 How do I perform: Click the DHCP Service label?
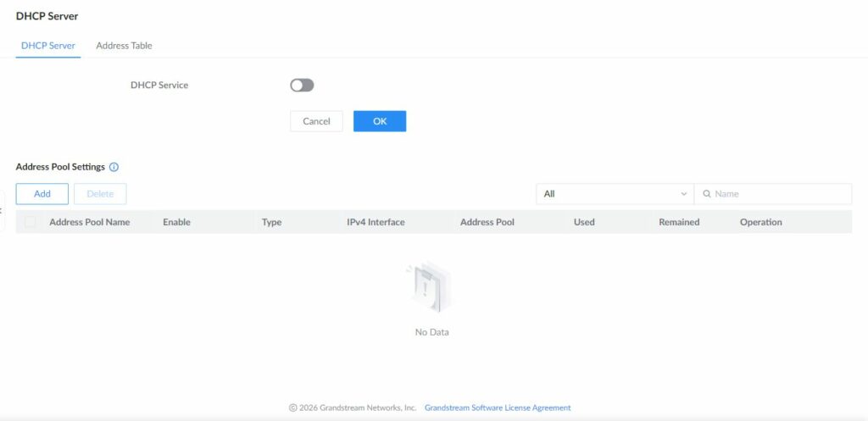point(159,86)
